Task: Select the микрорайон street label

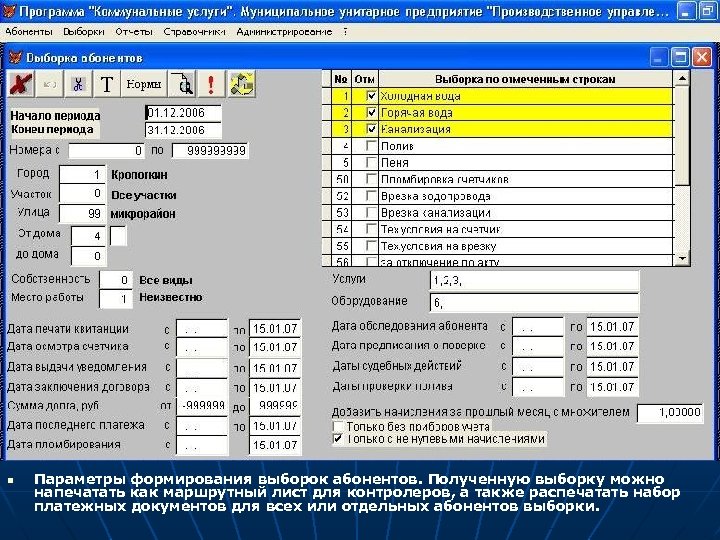Action: tap(143, 214)
